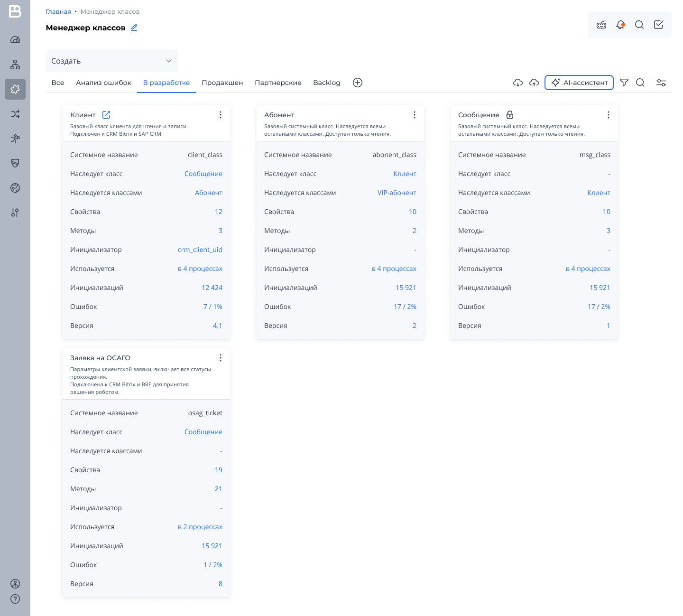This screenshot has height=616, width=683.
Task: Click the lock icon on Сообщение card
Action: tap(510, 115)
